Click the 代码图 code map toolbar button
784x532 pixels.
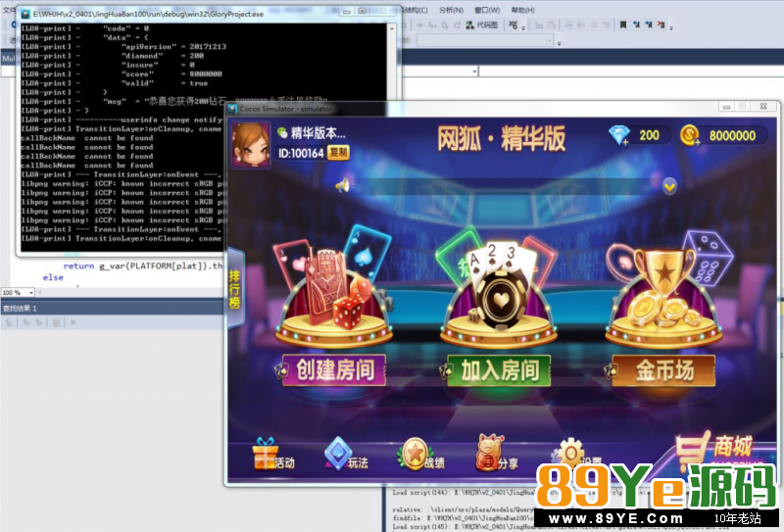tap(482, 25)
